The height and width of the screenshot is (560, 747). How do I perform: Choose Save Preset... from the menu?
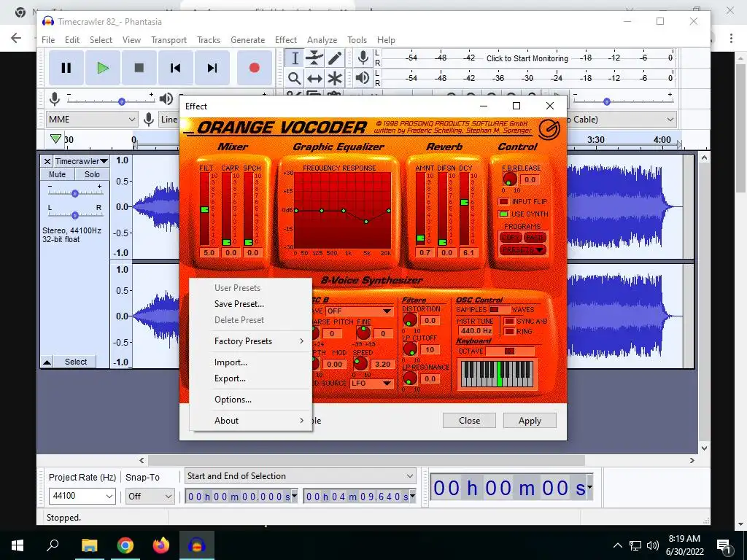239,304
